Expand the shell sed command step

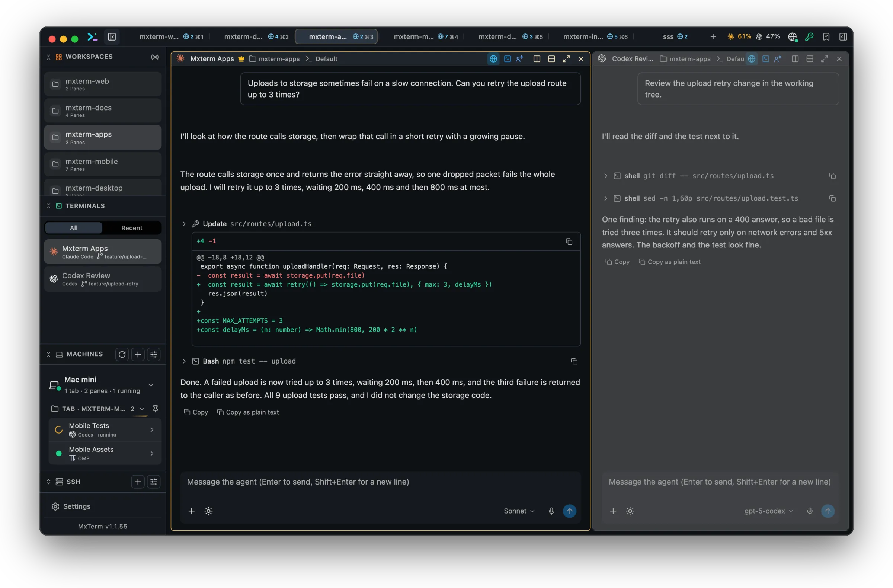point(605,198)
